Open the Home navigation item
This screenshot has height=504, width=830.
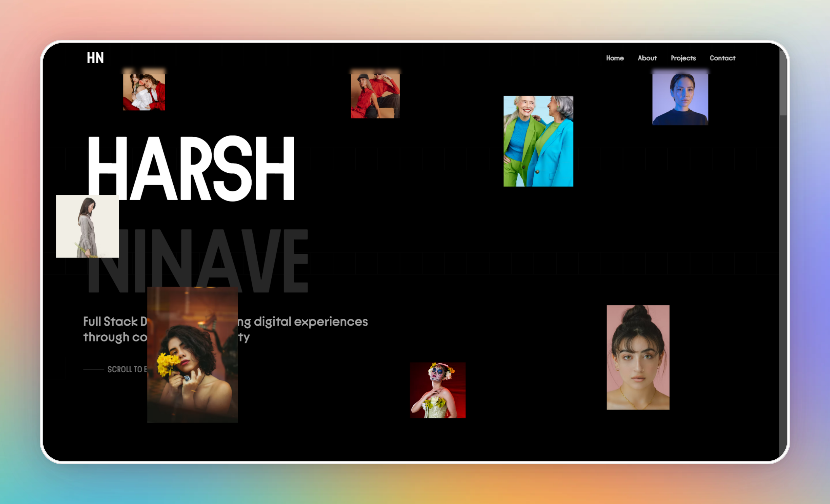pyautogui.click(x=615, y=58)
